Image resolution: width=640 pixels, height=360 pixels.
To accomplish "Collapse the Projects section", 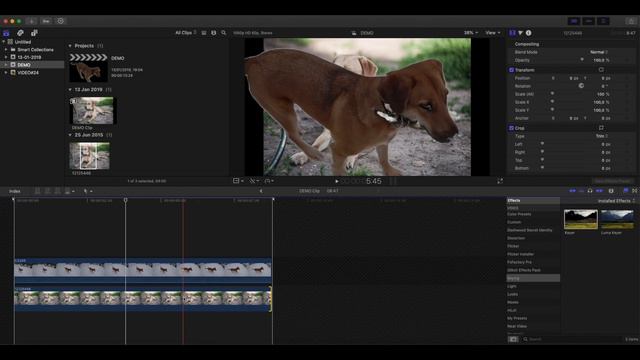I will click(70, 46).
